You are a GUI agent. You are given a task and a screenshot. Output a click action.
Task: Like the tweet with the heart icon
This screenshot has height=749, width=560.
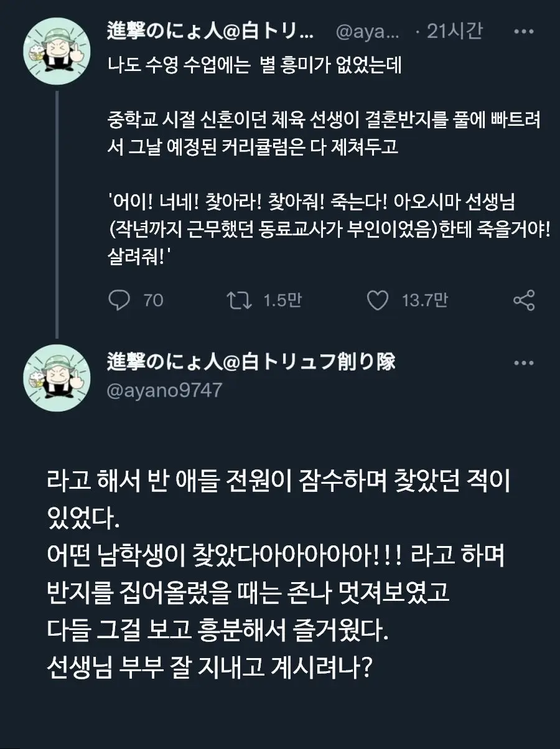point(377,301)
